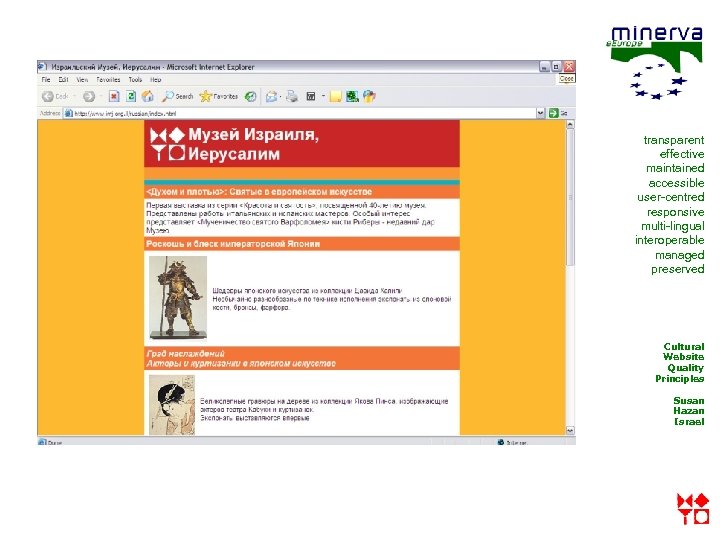The height and width of the screenshot is (540, 720).
Task: Click 'user-centred' in sidebar
Action: (x=670, y=197)
